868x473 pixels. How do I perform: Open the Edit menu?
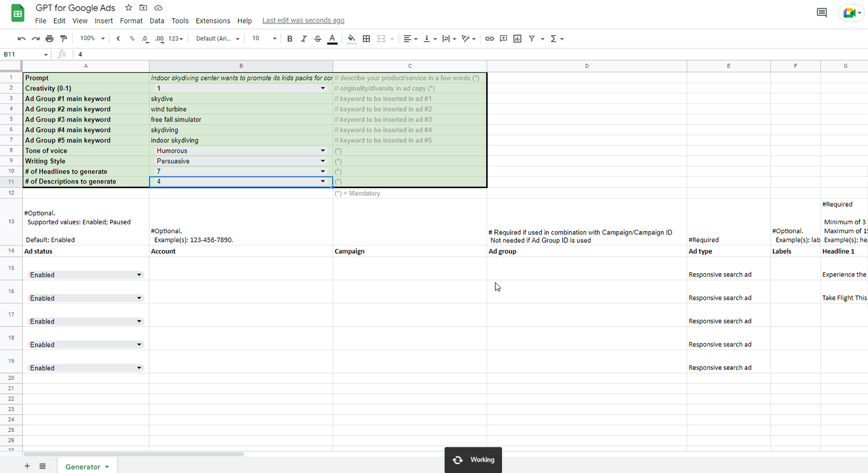[59, 21]
